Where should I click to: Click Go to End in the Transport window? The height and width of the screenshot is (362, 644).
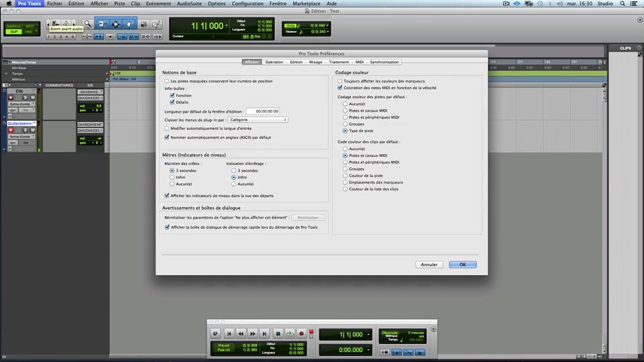[x=264, y=334]
